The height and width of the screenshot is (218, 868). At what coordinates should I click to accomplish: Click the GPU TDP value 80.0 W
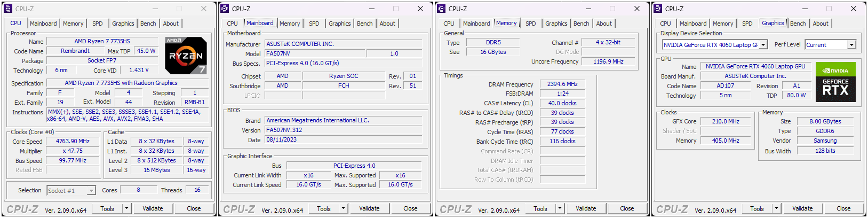tap(797, 96)
